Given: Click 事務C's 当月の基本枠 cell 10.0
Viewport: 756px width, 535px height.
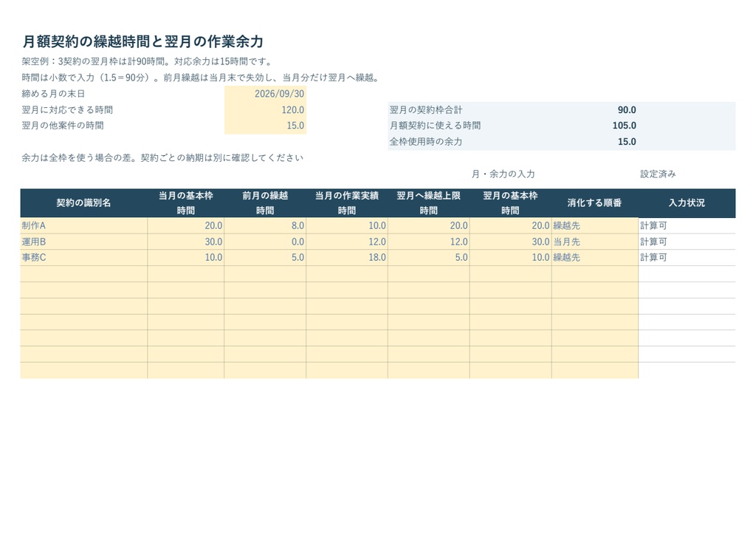Looking at the screenshot, I should tap(185, 258).
